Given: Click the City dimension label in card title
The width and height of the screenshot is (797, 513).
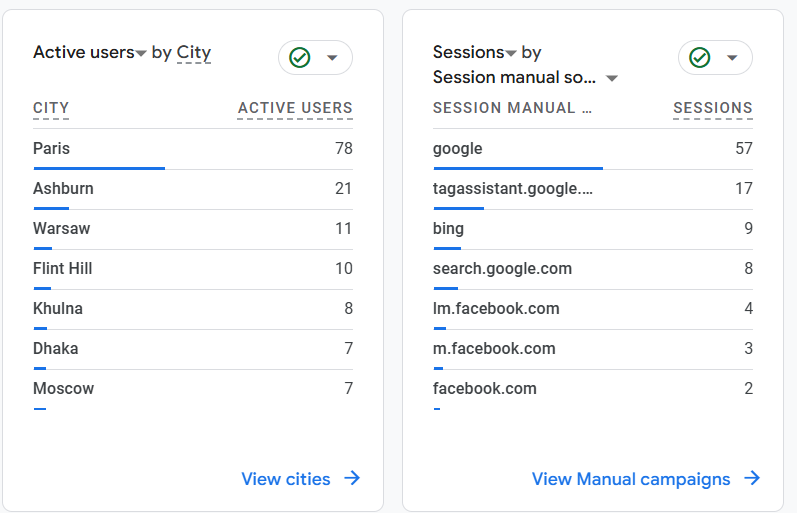Looking at the screenshot, I should point(194,53).
